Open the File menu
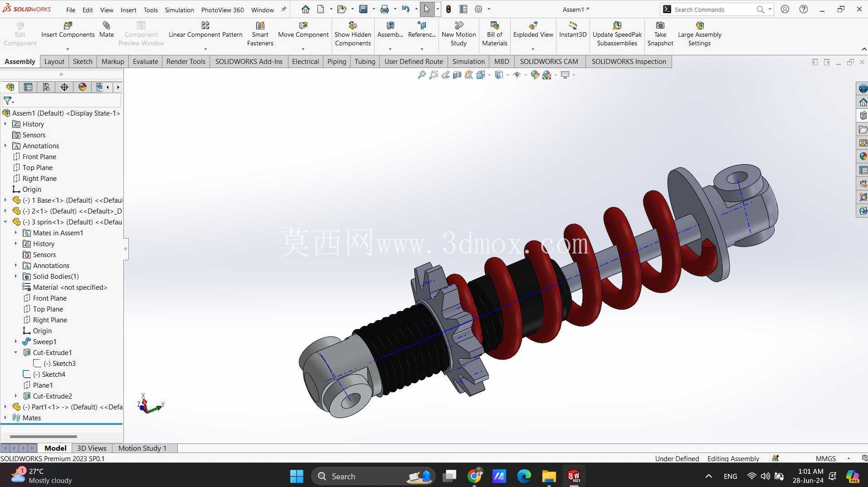Viewport: 868px width, 487px height. (71, 10)
